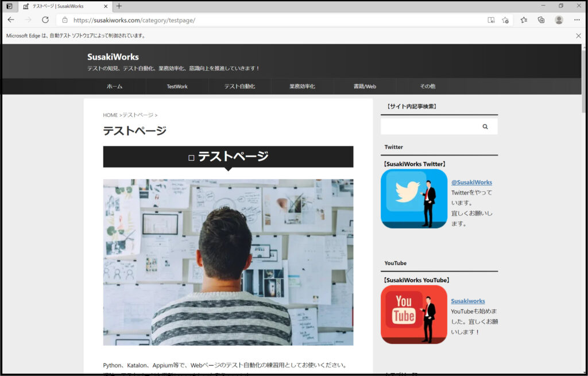The height and width of the screenshot is (376, 588).
Task: Open the @SusakiWorks Twitter link
Action: pyautogui.click(x=471, y=182)
